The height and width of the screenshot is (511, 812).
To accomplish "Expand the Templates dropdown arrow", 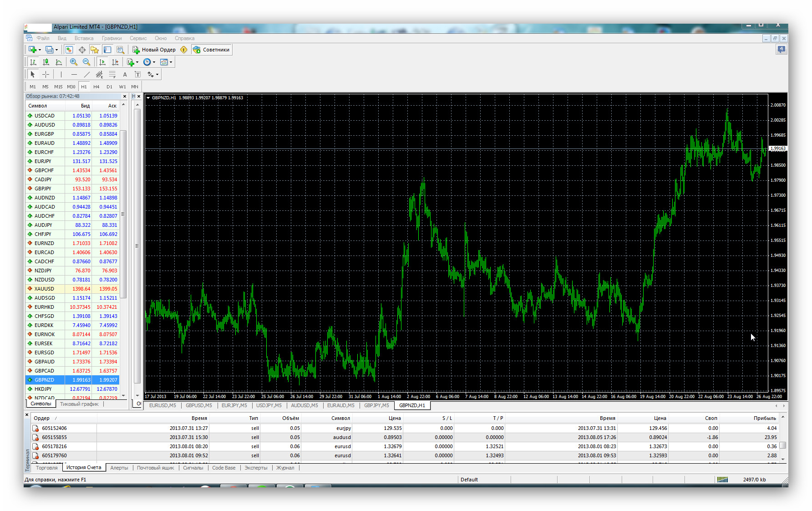I will click(x=171, y=62).
